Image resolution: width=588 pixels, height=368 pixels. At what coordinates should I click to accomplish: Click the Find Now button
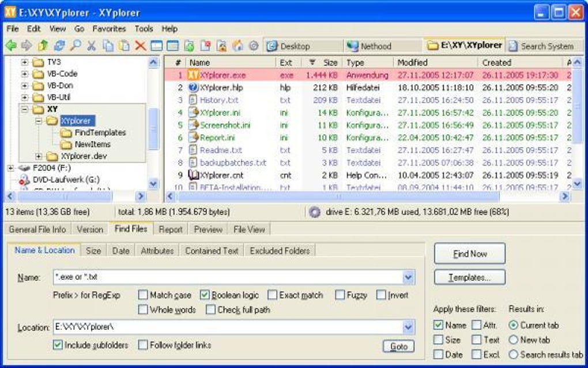click(x=469, y=254)
